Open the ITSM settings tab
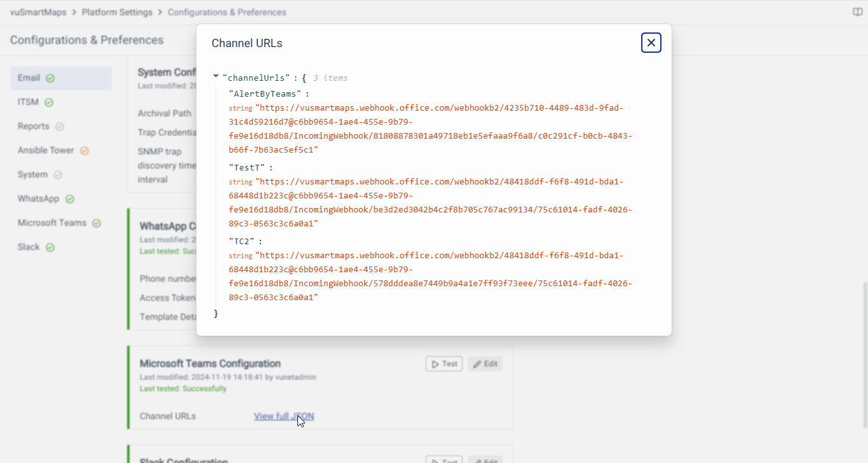The height and width of the screenshot is (463, 868). coord(29,102)
